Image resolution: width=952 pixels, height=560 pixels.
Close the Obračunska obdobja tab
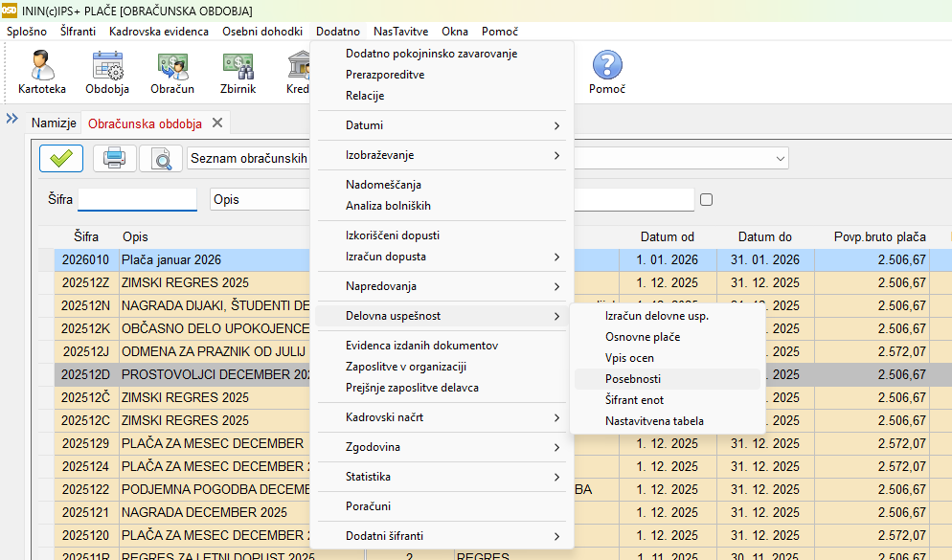(x=217, y=123)
